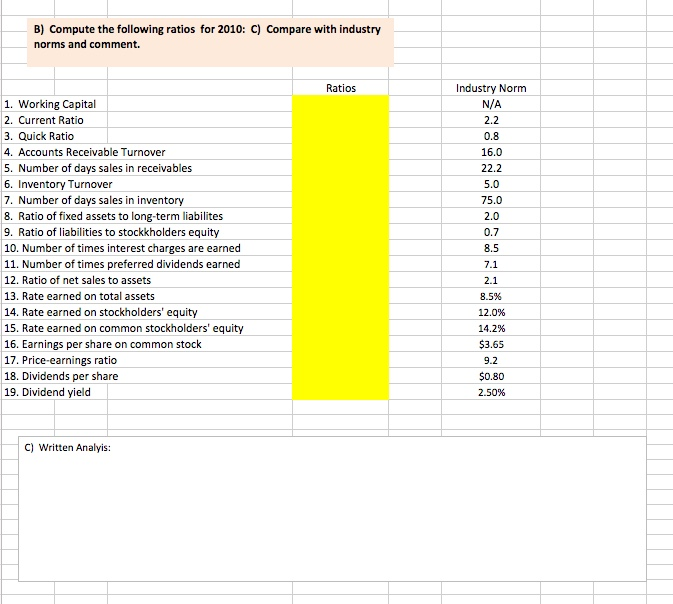Select industry norm value 5.0
The image size is (673, 604).
(x=491, y=184)
